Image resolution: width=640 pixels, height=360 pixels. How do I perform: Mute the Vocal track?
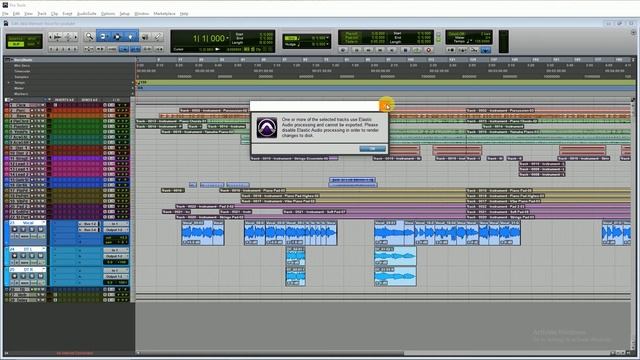point(40,230)
